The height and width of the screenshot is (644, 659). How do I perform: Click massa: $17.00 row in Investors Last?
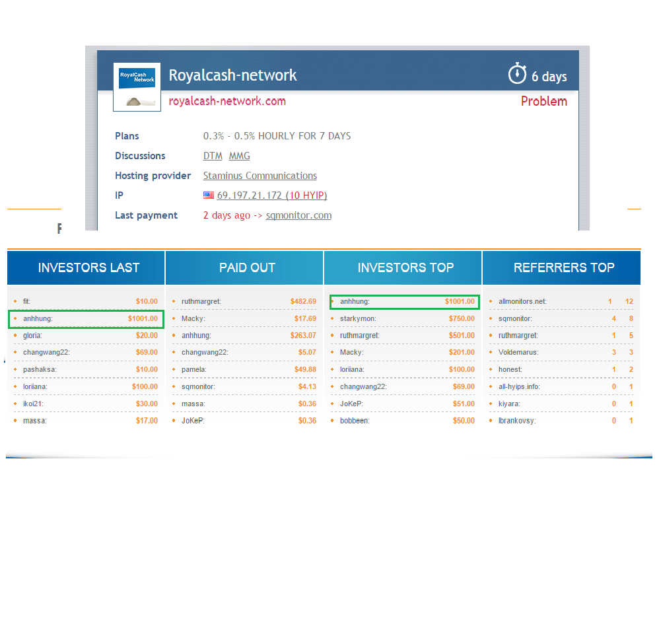tap(86, 421)
